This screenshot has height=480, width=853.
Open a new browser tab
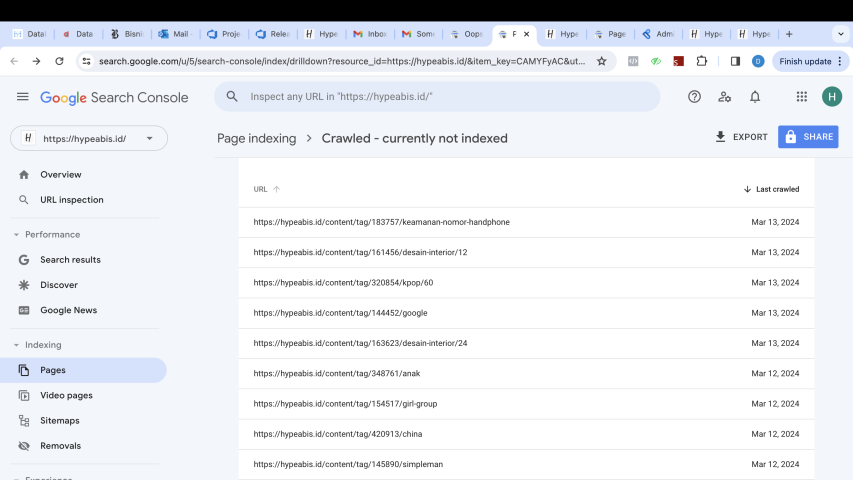pyautogui.click(x=789, y=34)
